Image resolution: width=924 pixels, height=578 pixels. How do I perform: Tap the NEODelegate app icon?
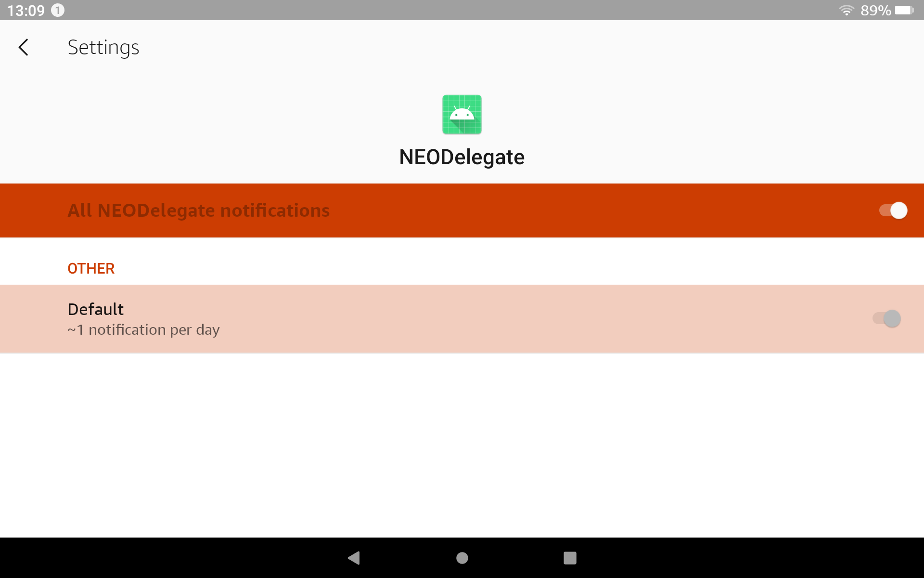[x=462, y=114]
